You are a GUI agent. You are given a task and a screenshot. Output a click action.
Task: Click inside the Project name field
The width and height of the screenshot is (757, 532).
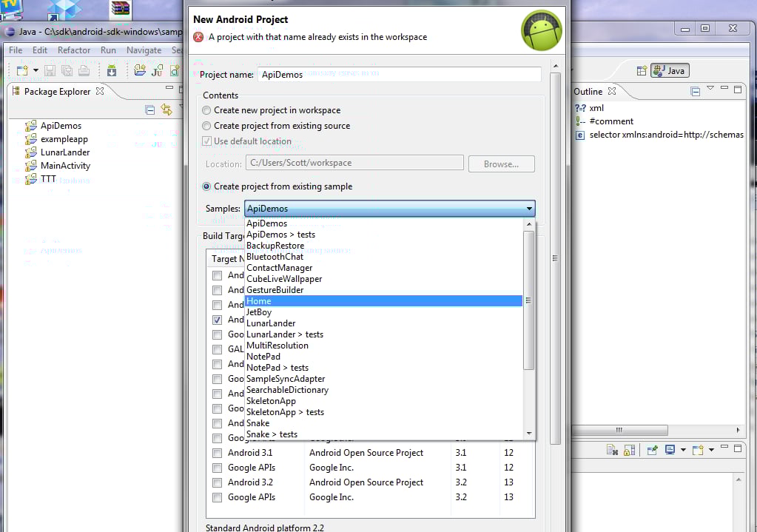370,73
